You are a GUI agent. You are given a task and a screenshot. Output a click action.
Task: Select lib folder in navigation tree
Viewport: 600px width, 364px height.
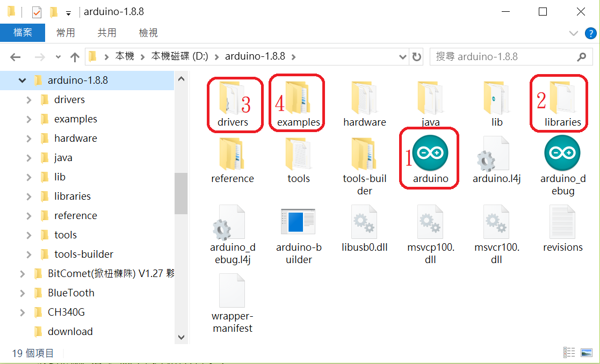[x=60, y=177]
